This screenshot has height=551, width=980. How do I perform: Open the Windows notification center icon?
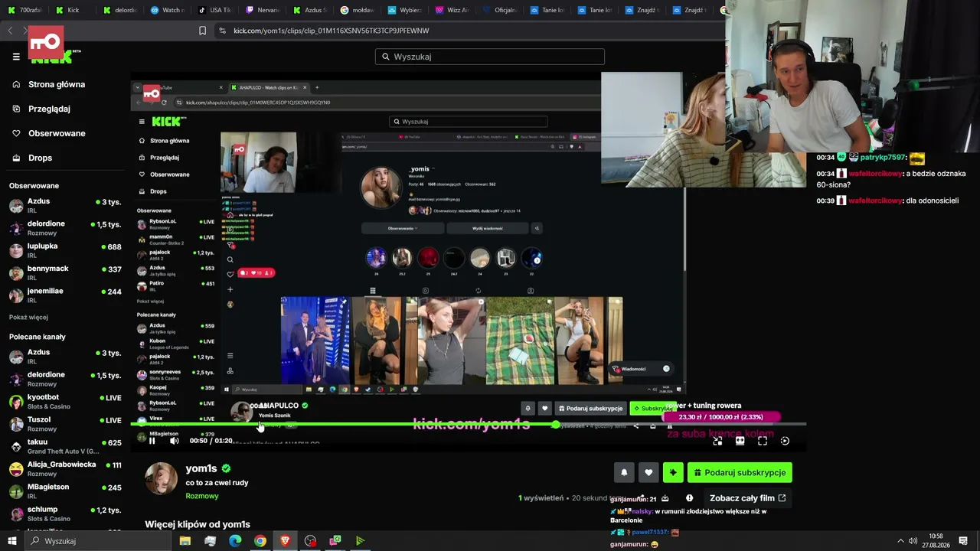click(x=963, y=541)
